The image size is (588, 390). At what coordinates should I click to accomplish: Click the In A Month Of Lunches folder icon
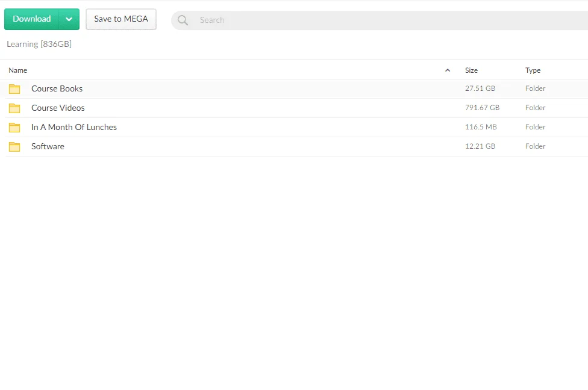(14, 128)
